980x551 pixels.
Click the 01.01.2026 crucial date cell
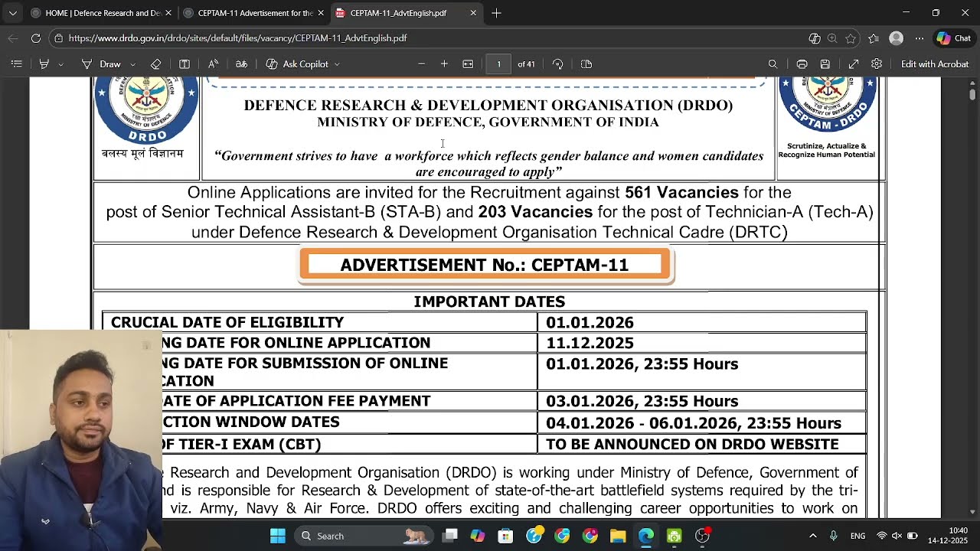pyautogui.click(x=590, y=323)
